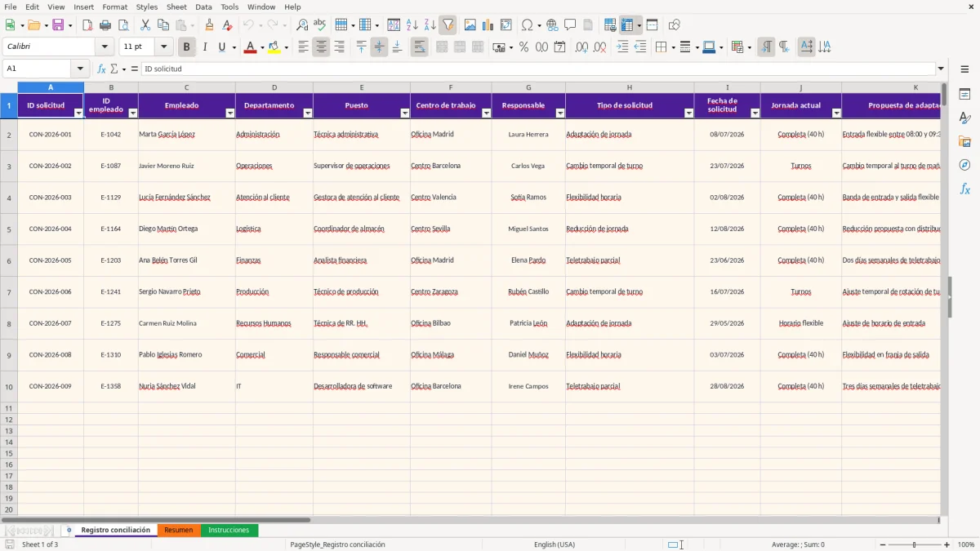Expand the formula bar with its arrow
Image resolution: width=980 pixels, height=551 pixels.
pyautogui.click(x=941, y=69)
